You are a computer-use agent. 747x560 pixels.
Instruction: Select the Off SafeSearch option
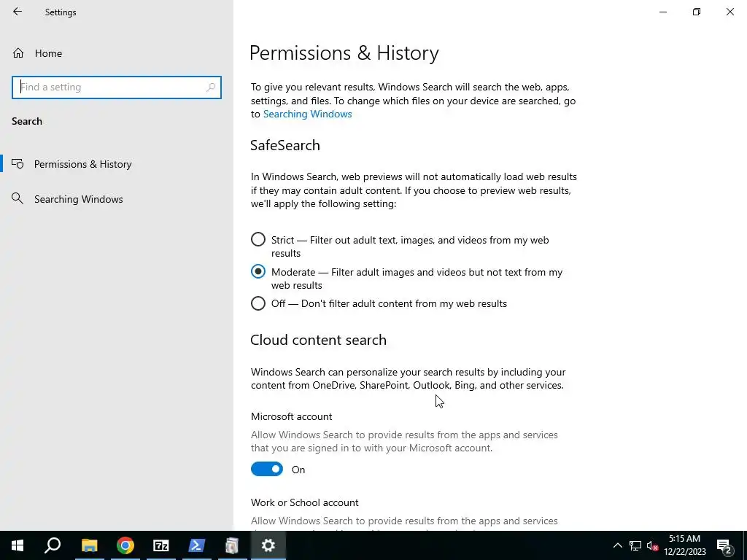[258, 303]
